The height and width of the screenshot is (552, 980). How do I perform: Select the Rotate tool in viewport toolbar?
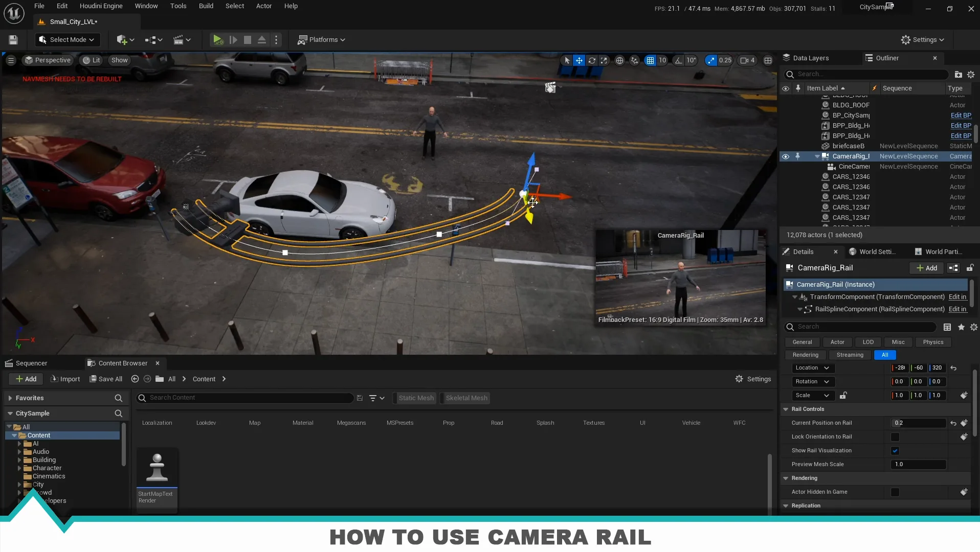(592, 60)
